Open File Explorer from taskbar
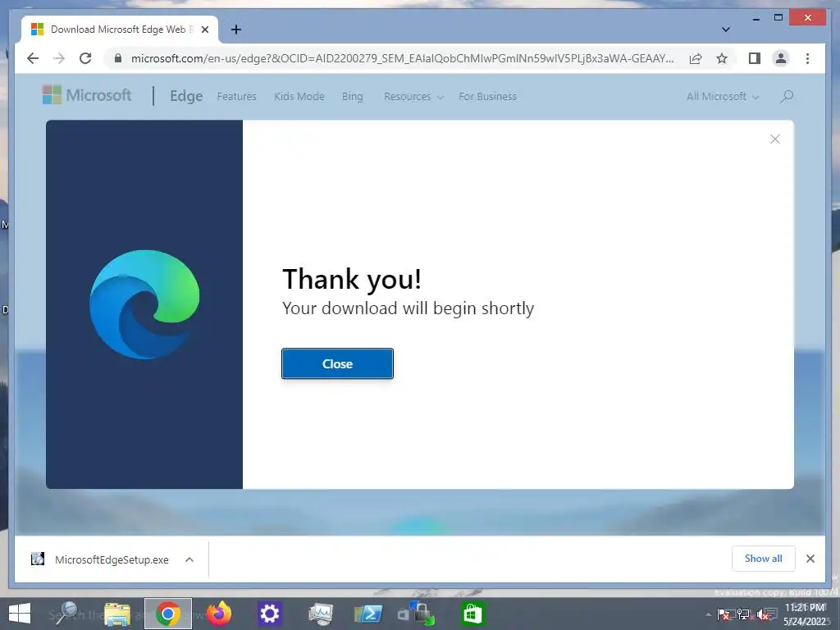The height and width of the screenshot is (630, 840). (x=117, y=614)
